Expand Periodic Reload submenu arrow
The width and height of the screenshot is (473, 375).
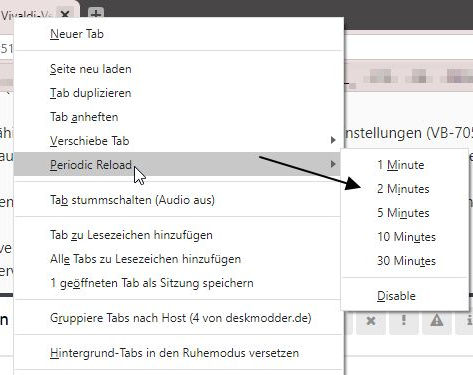point(333,164)
